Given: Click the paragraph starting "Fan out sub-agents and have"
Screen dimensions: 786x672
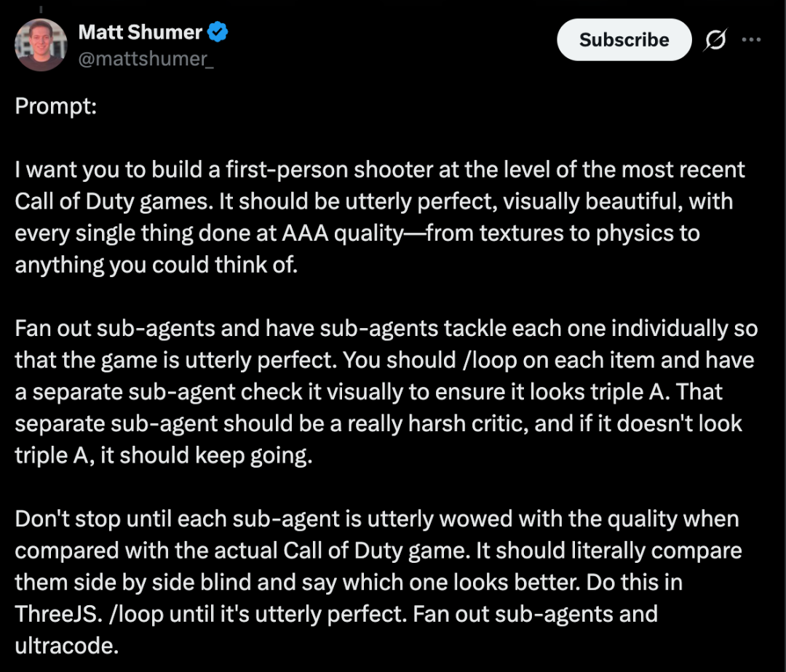Looking at the screenshot, I should 386,391.
